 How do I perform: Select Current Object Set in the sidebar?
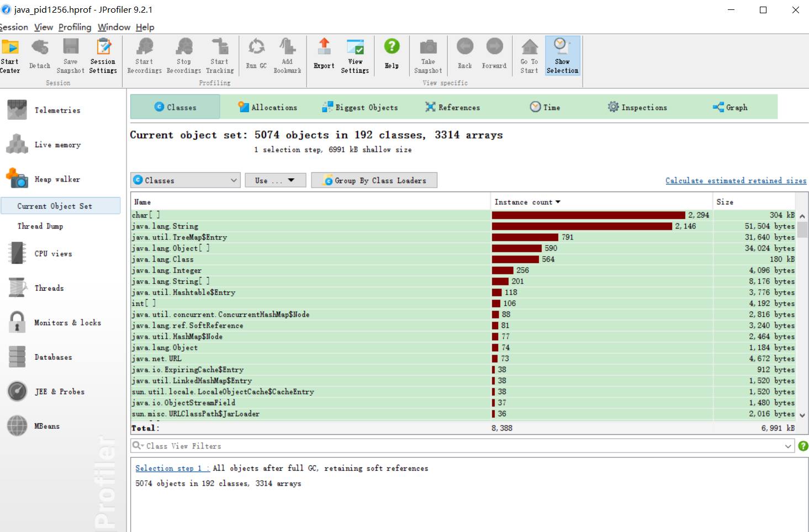point(61,206)
